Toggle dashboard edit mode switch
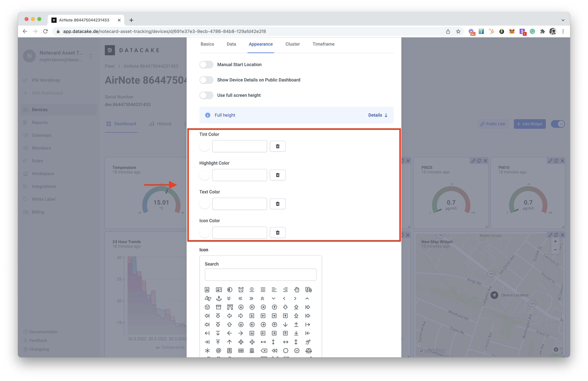This screenshot has width=588, height=381. tap(558, 124)
